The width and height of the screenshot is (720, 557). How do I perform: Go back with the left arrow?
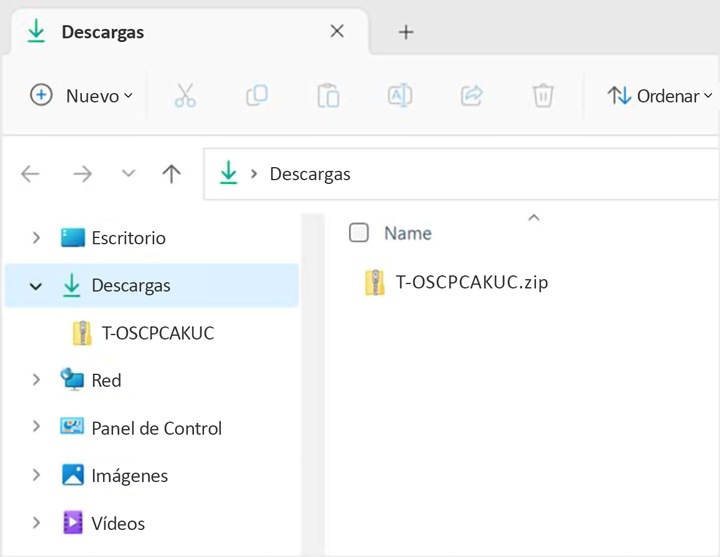[x=30, y=174]
